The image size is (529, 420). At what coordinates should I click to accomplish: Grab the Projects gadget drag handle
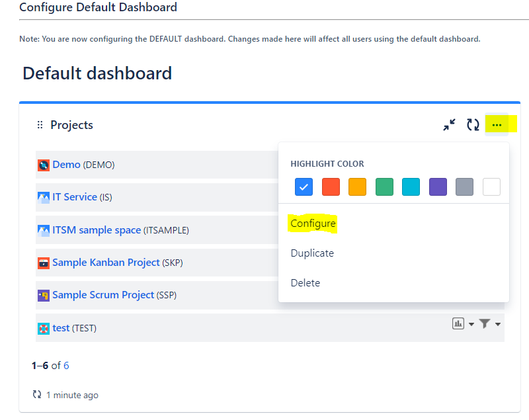pos(40,125)
